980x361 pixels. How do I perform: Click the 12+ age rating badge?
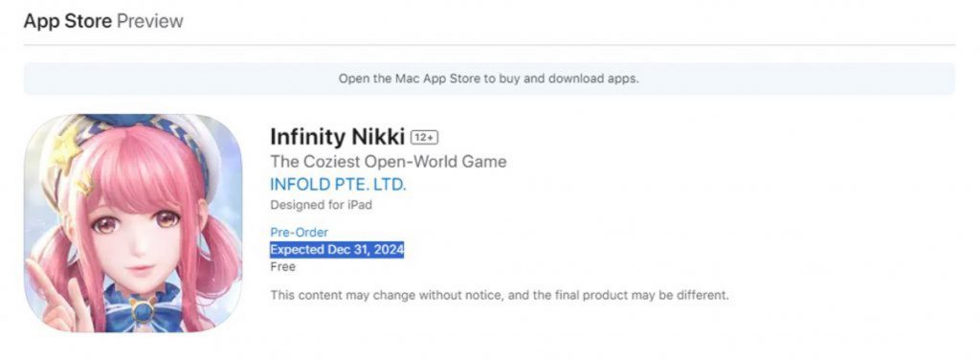pyautogui.click(x=424, y=137)
